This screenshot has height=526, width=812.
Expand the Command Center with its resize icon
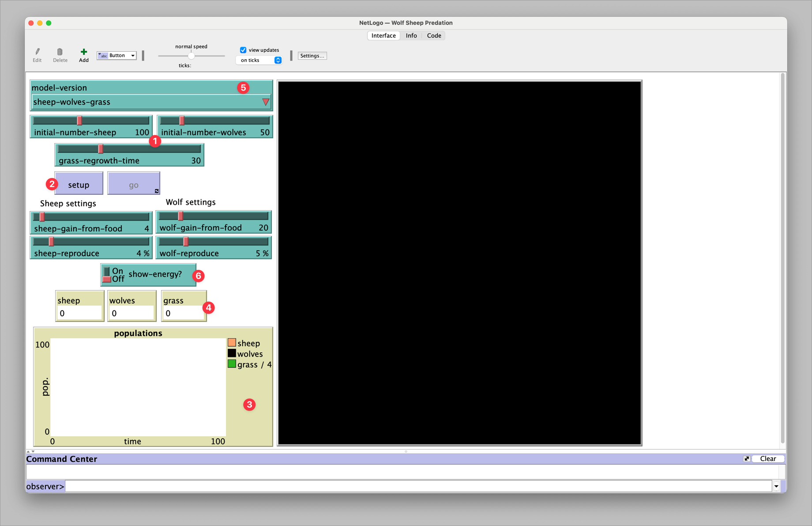pos(746,458)
